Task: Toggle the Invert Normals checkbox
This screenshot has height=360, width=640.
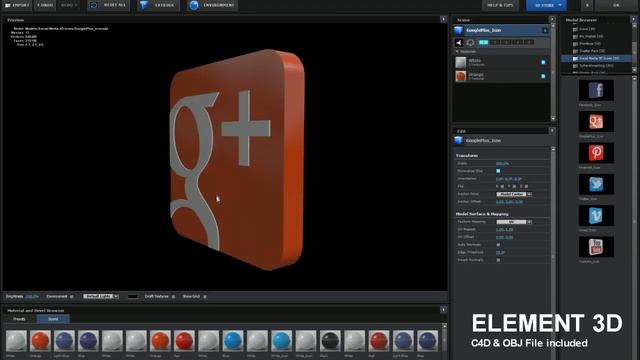Action: point(498,260)
